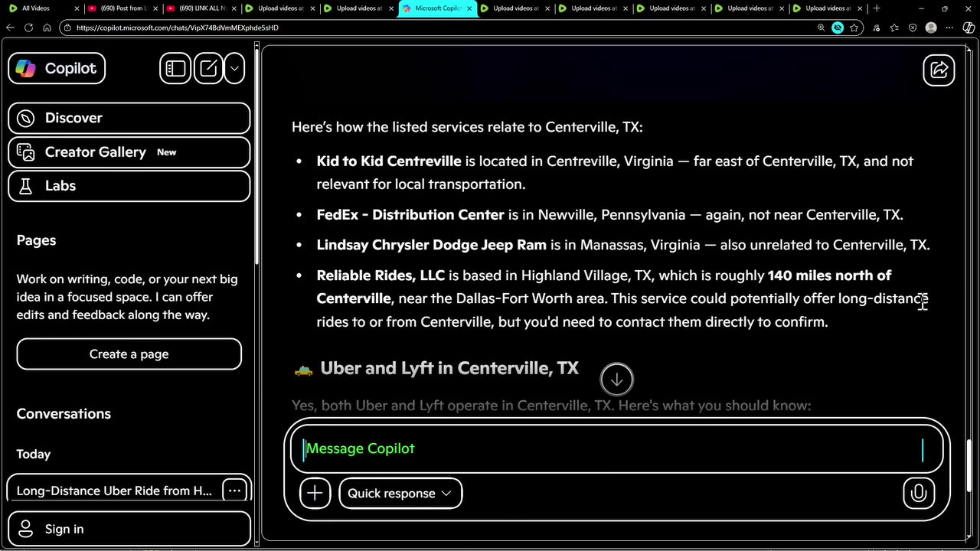Click the chat area vertical scrollbar
The width and height of the screenshot is (980, 551).
pyautogui.click(x=969, y=467)
